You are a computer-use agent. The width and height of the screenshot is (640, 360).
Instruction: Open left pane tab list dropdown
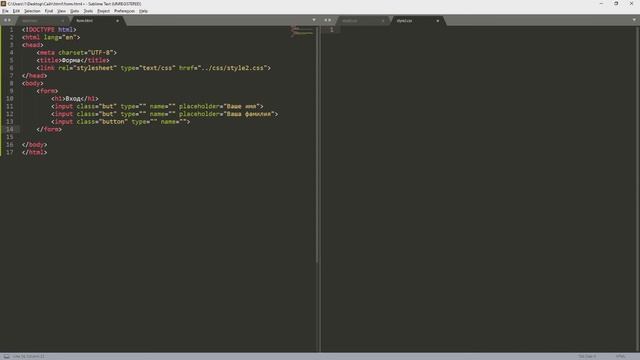click(313, 20)
